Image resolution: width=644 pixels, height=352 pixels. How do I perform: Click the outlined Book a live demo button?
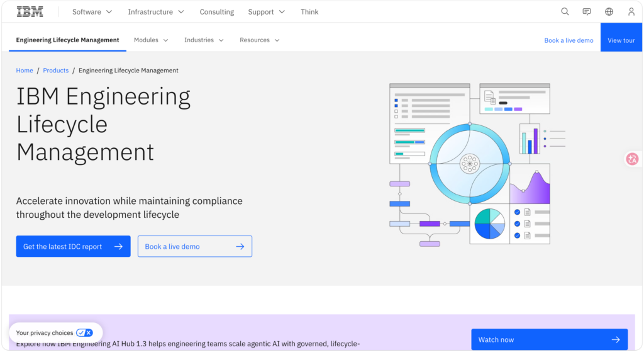(195, 246)
